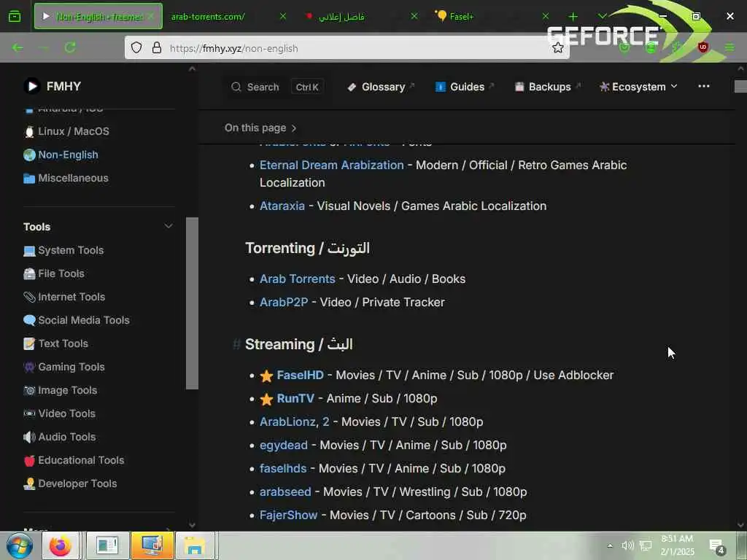This screenshot has height=560, width=747.
Task: Click the taskbar clock showing 8:51 AM
Action: [x=677, y=545]
